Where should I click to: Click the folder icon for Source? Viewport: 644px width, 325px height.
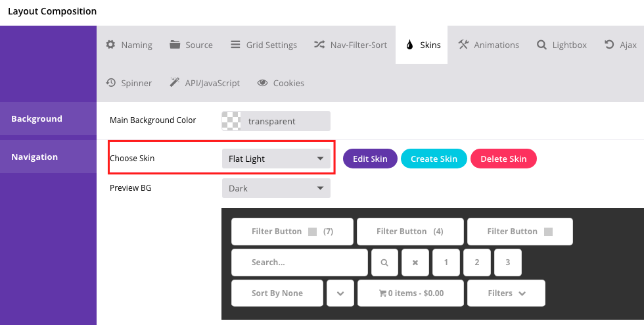click(175, 45)
